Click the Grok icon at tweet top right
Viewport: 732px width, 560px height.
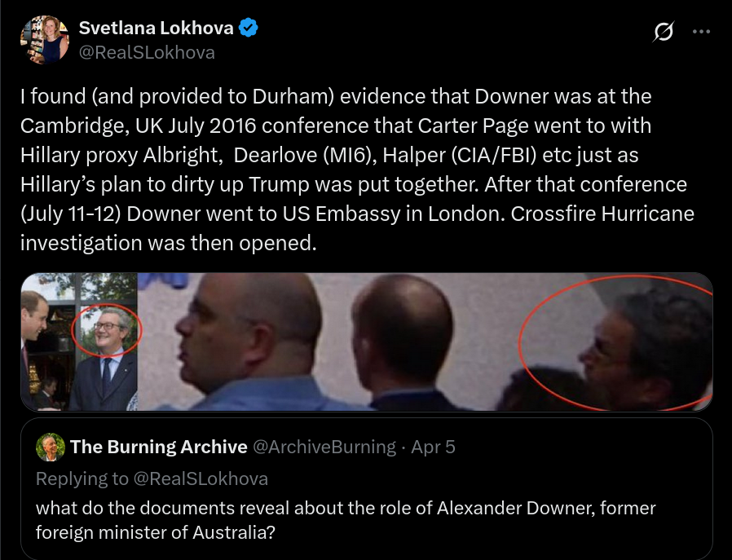coord(664,32)
